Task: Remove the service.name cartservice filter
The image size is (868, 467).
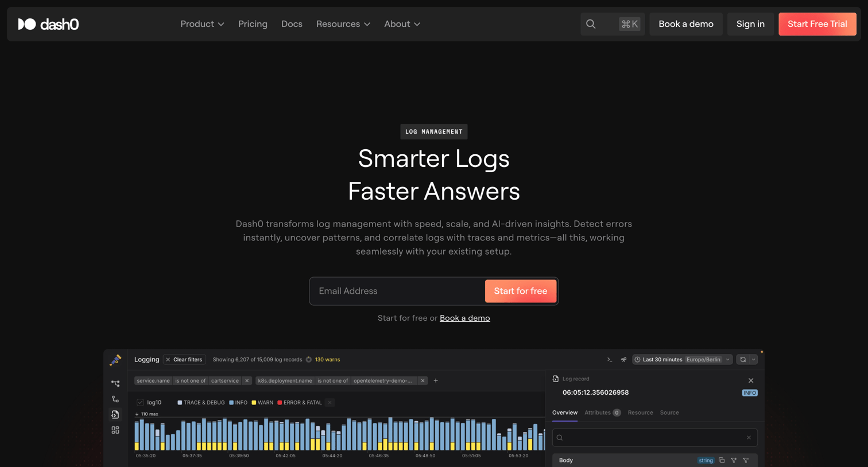Action: point(247,380)
